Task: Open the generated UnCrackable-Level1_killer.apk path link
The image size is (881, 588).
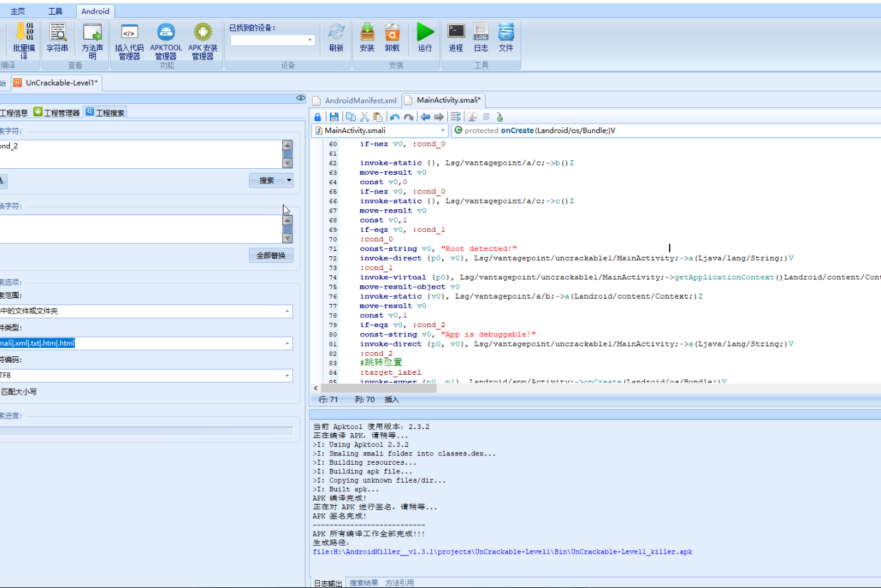Action: 502,552
